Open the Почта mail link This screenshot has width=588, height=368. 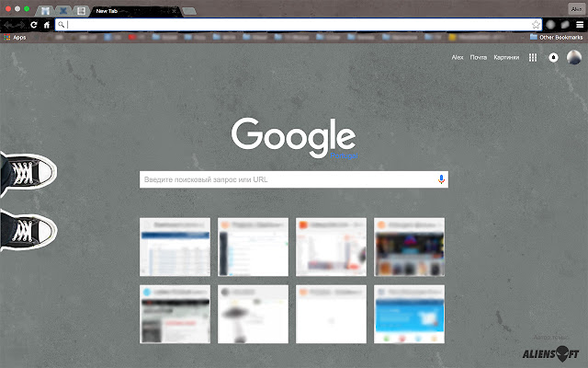tap(478, 57)
